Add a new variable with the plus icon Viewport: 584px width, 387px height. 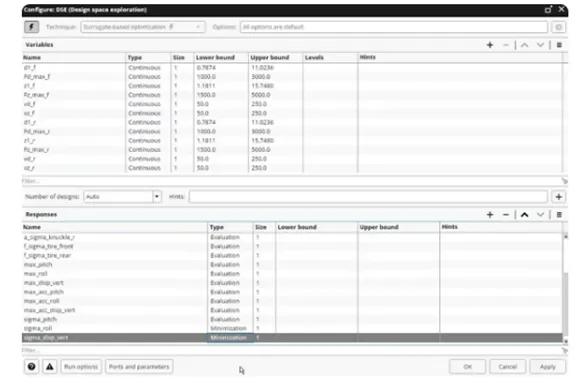click(x=490, y=45)
